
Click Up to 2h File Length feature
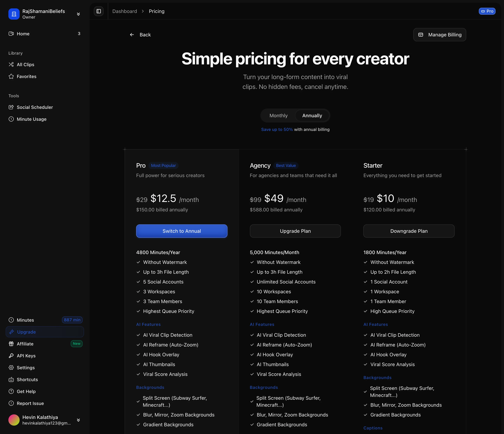(x=393, y=272)
